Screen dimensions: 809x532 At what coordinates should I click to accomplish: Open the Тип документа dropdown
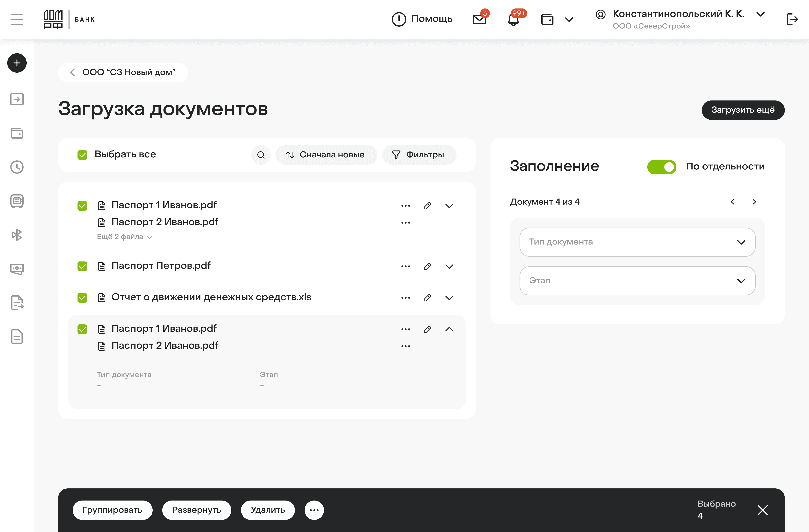coord(637,242)
